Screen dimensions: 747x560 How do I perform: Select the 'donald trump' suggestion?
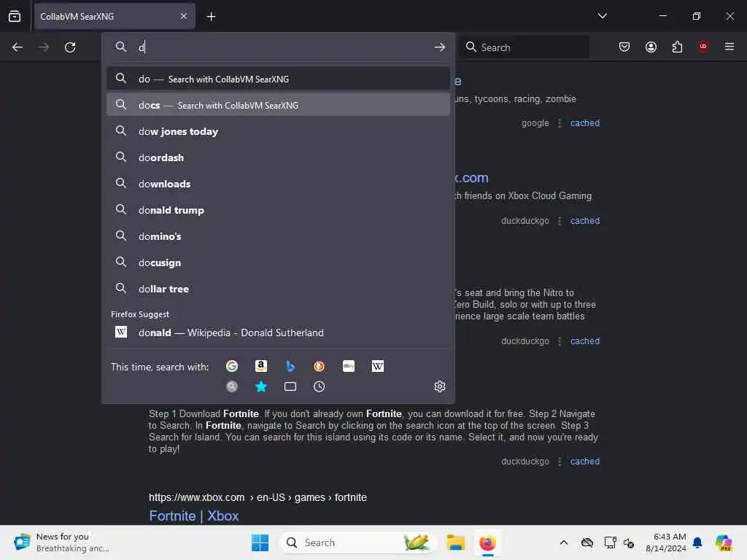pyautogui.click(x=278, y=209)
